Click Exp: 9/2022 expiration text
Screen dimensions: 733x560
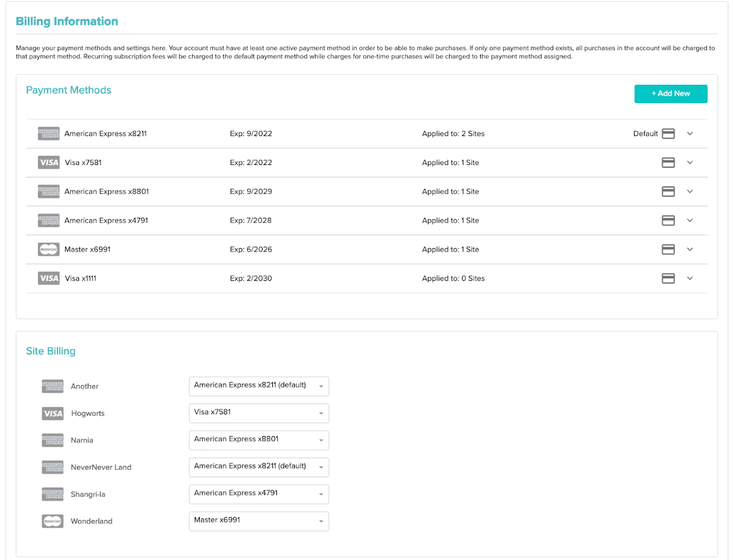(251, 133)
